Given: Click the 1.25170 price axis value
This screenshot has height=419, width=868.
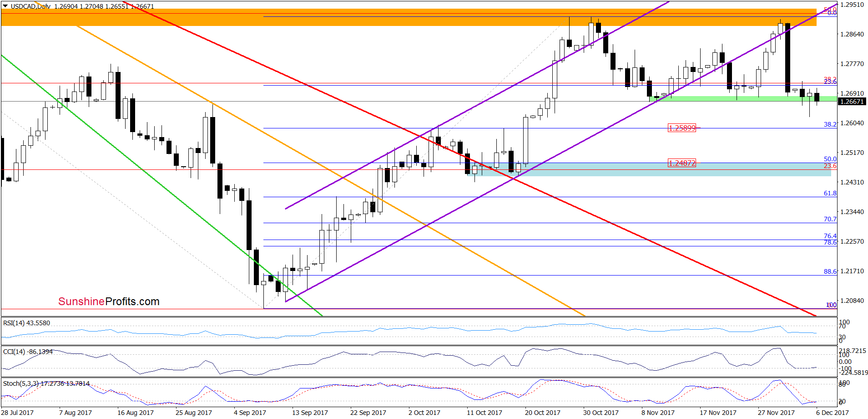Looking at the screenshot, I should tap(852, 153).
